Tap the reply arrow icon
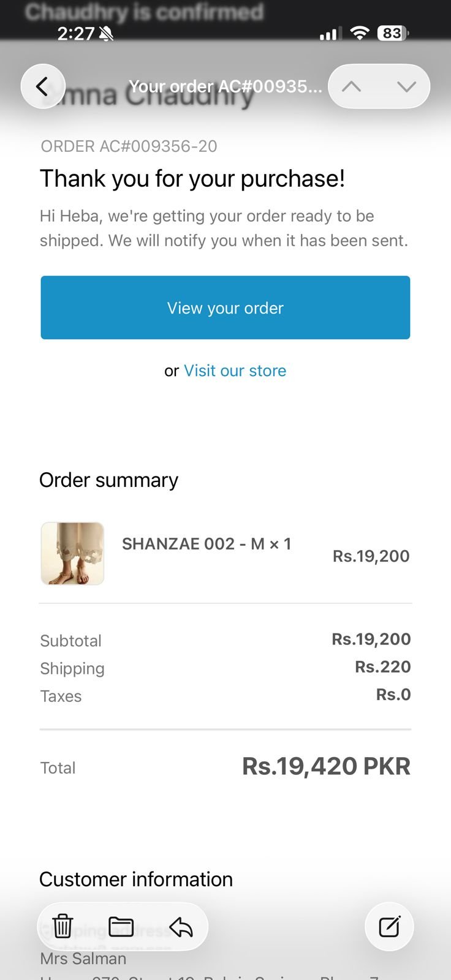This screenshot has width=451, height=980. click(x=181, y=927)
